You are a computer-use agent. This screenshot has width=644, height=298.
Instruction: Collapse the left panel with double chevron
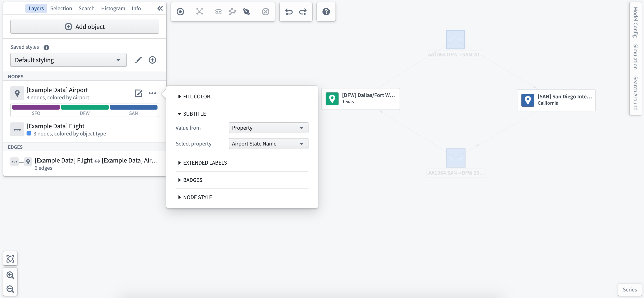pyautogui.click(x=160, y=8)
